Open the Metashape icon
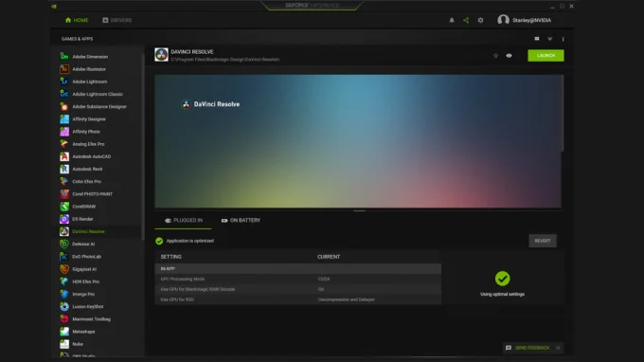Image resolution: width=644 pixels, height=362 pixels. (x=64, y=331)
